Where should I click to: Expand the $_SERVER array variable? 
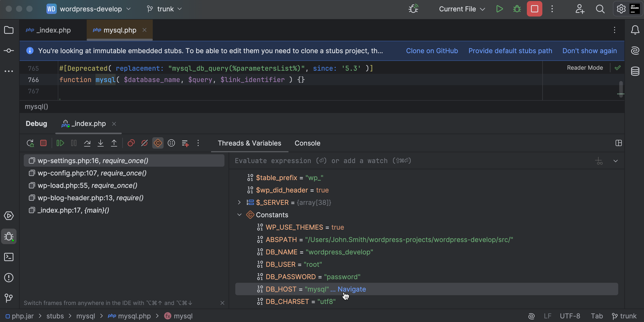pos(239,202)
